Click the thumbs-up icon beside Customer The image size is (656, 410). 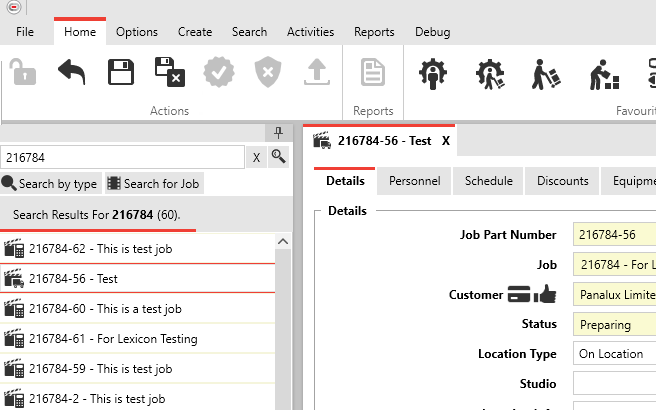coord(544,295)
